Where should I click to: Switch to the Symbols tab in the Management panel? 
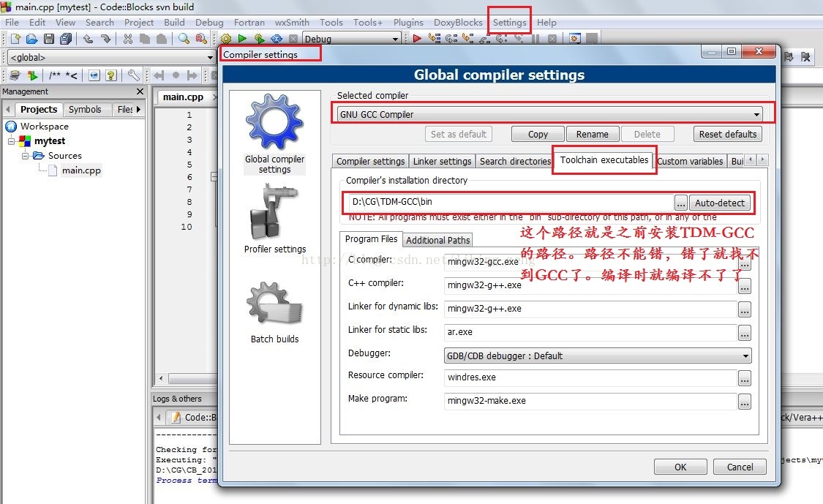85,109
